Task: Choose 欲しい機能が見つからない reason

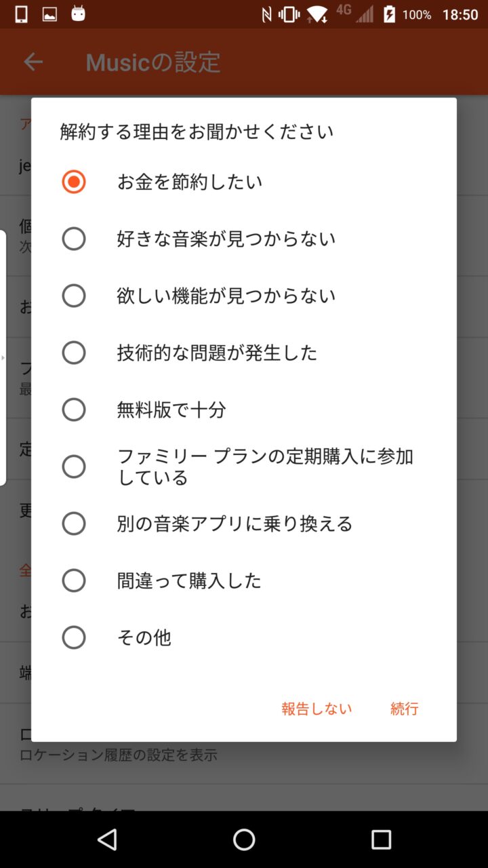Action: pyautogui.click(x=74, y=296)
